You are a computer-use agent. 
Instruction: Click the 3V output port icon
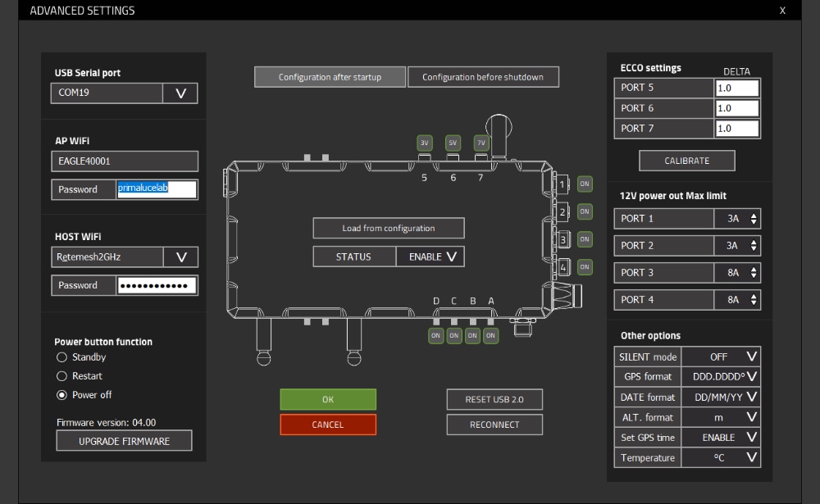pyautogui.click(x=424, y=142)
